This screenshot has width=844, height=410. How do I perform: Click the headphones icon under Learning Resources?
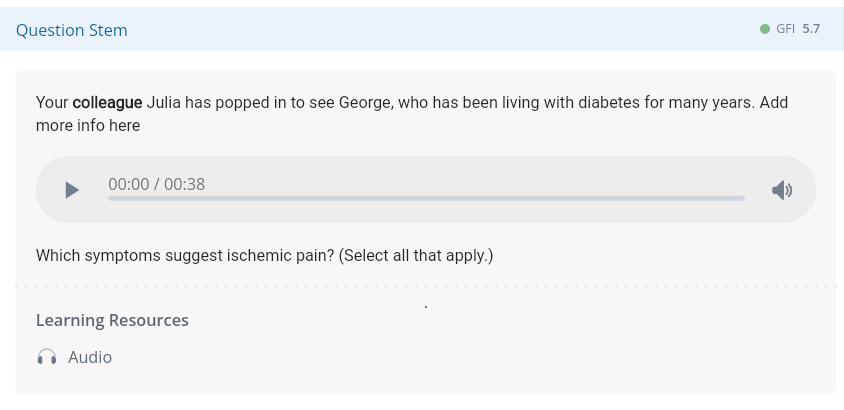click(47, 357)
